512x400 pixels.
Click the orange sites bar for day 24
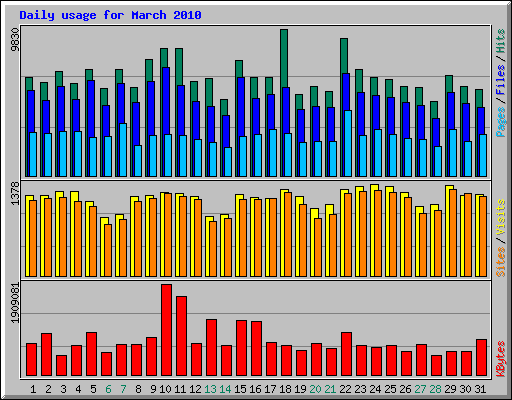click(x=378, y=233)
